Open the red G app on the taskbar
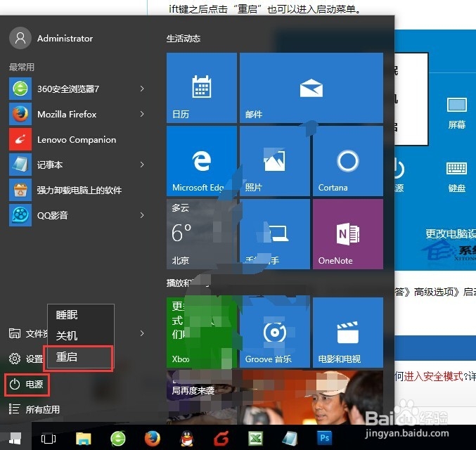476x450 pixels. (221, 439)
